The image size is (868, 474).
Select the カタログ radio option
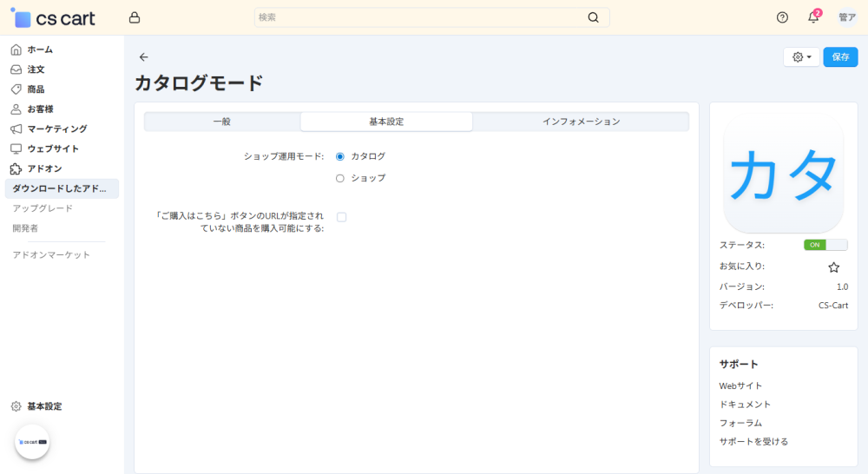pyautogui.click(x=340, y=156)
